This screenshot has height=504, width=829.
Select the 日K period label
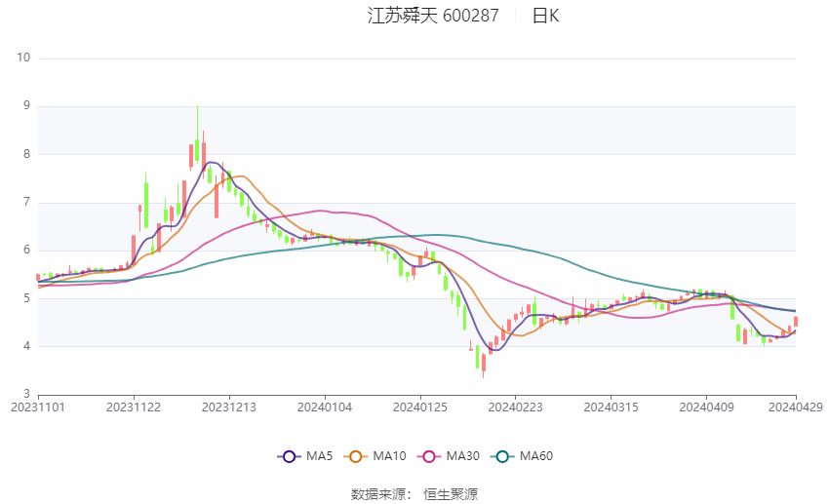545,16
